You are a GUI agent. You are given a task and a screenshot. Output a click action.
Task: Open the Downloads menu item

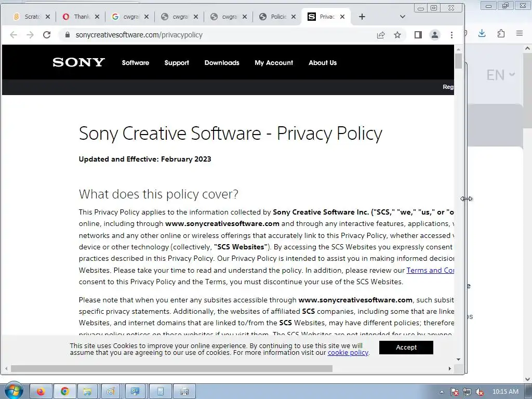[221, 63]
